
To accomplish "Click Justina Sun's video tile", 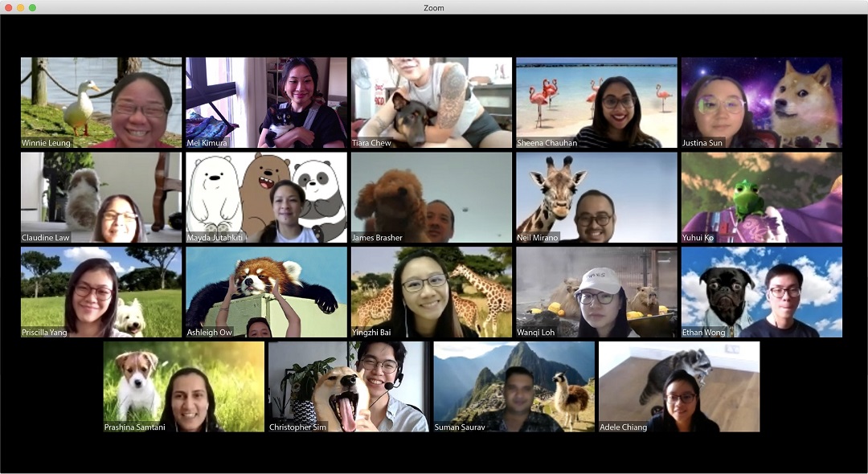I will [762, 102].
